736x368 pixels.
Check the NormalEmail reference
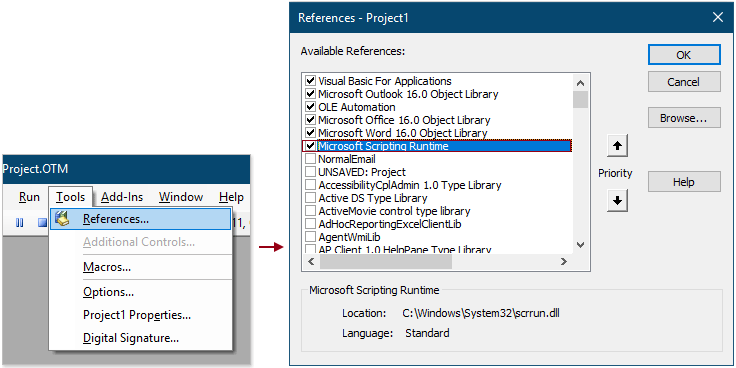[310, 159]
